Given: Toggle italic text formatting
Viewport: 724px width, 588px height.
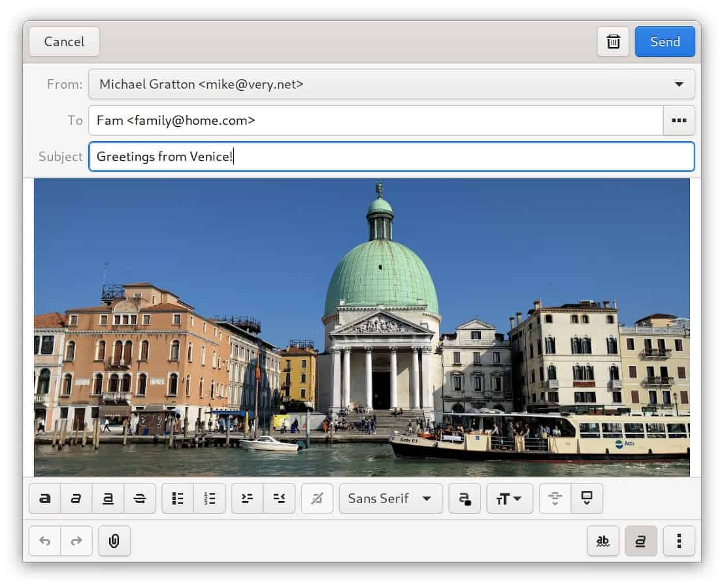Looking at the screenshot, I should tap(76, 498).
